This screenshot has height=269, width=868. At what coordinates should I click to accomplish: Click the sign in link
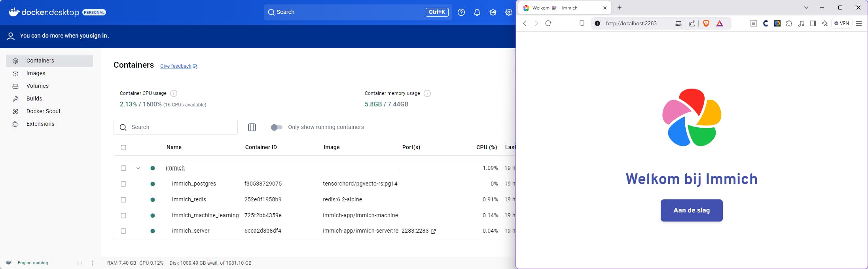pos(99,36)
